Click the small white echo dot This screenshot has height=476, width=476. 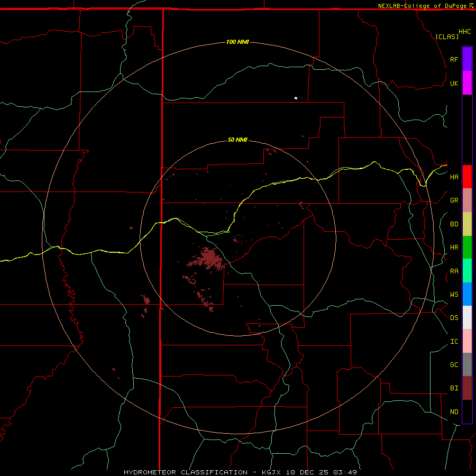(296, 98)
